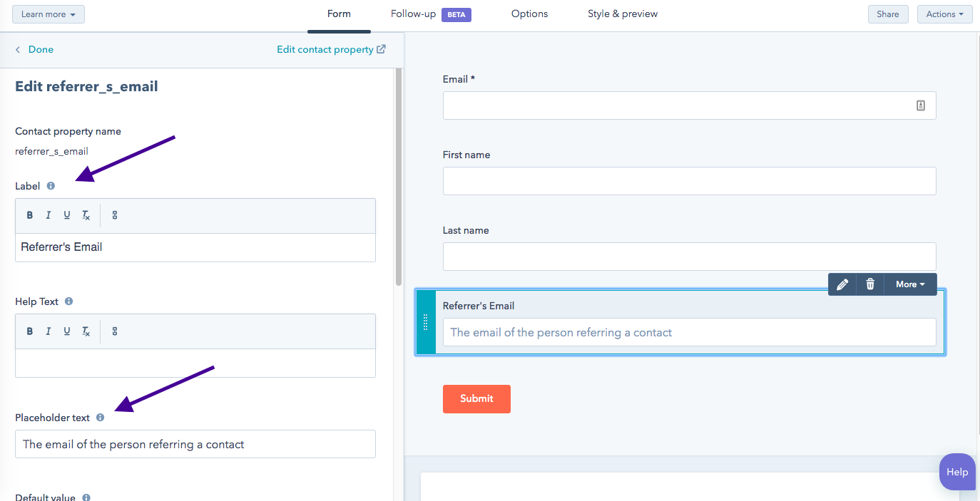Go to Style & preview tab

tap(623, 14)
